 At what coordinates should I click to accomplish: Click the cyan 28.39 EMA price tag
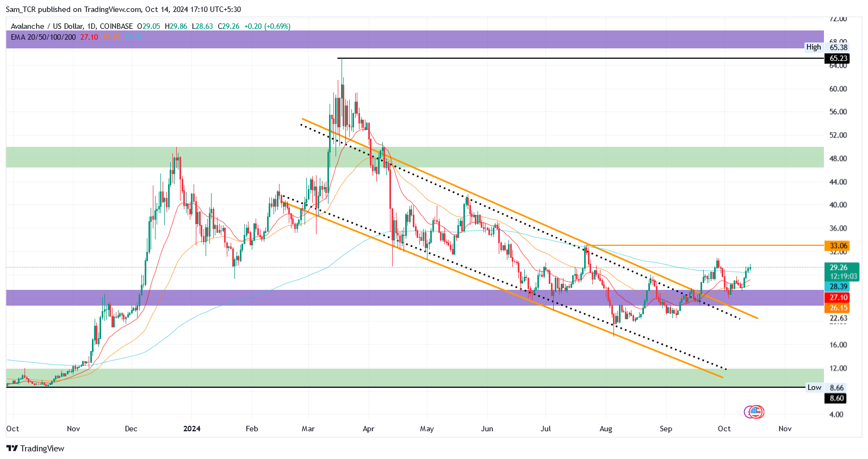838,287
